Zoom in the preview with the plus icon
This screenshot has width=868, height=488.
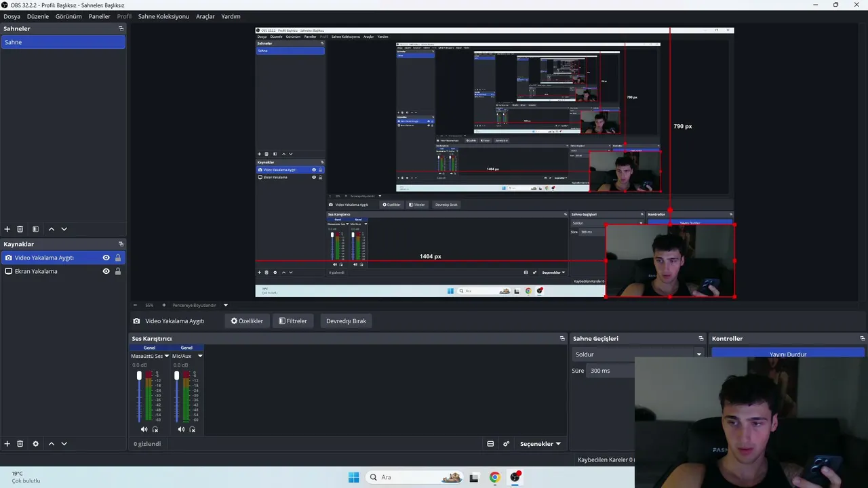pyautogui.click(x=163, y=305)
